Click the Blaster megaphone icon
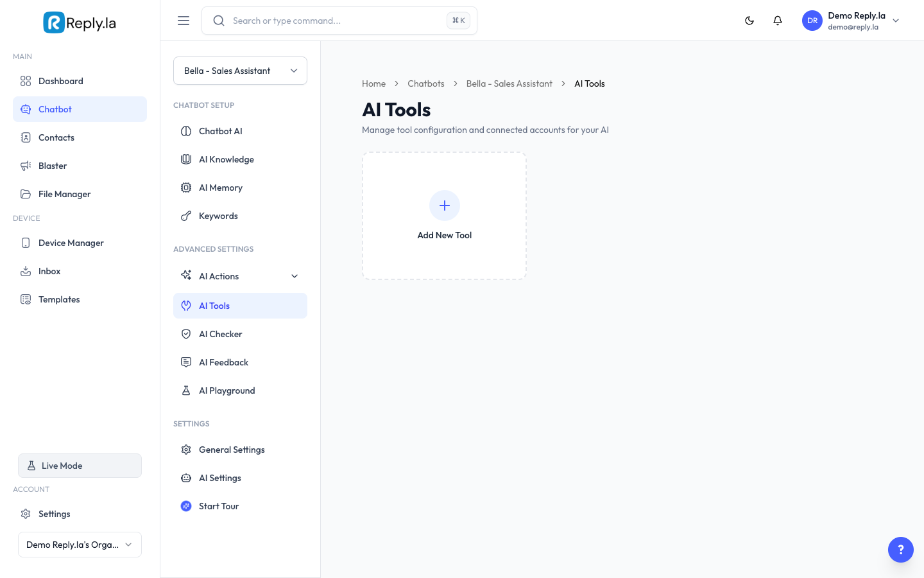The width and height of the screenshot is (924, 578). [x=26, y=166]
